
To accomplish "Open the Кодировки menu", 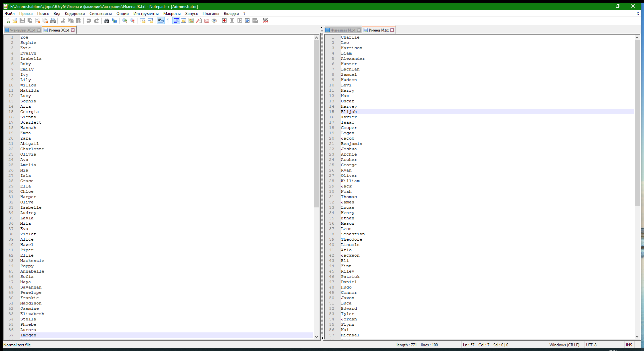I will pos(75,14).
